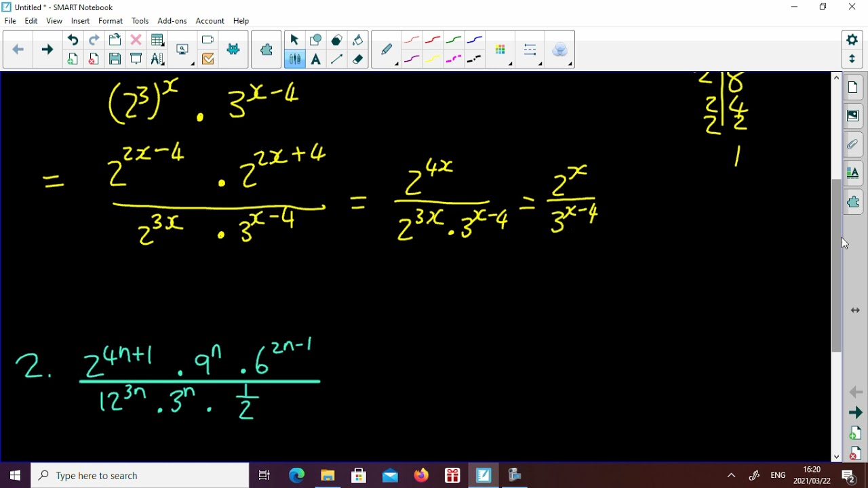Undo the last action
The width and height of the screenshot is (868, 488).
click(x=73, y=40)
